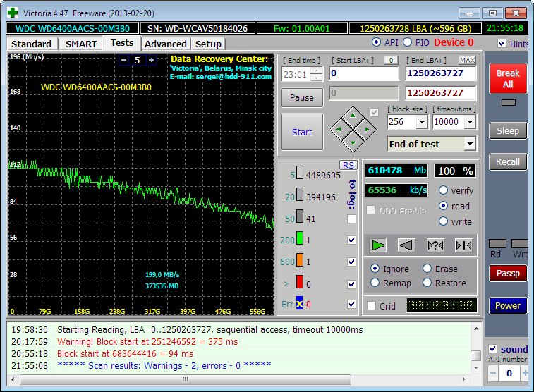Viewport: 534px width, 392px height.
Task: Switch to the Standard tab
Action: coord(31,44)
